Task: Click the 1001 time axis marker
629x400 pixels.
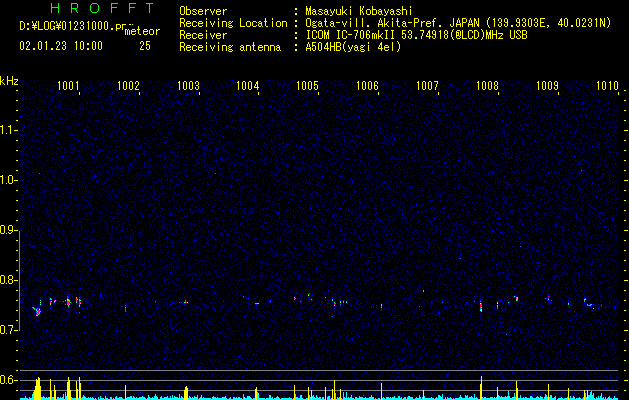Action: tap(68, 86)
